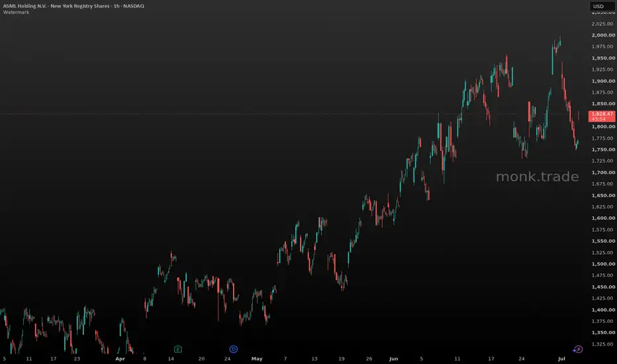The height and width of the screenshot is (364, 617).
Task: Click the 14 date label under the earnings marker
Action: click(x=171, y=359)
